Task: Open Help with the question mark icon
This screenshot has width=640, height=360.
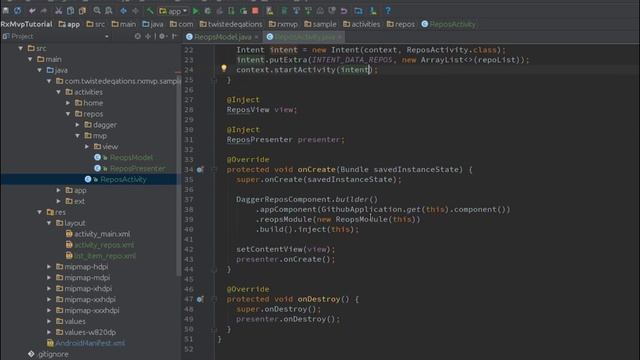Action: [388, 11]
